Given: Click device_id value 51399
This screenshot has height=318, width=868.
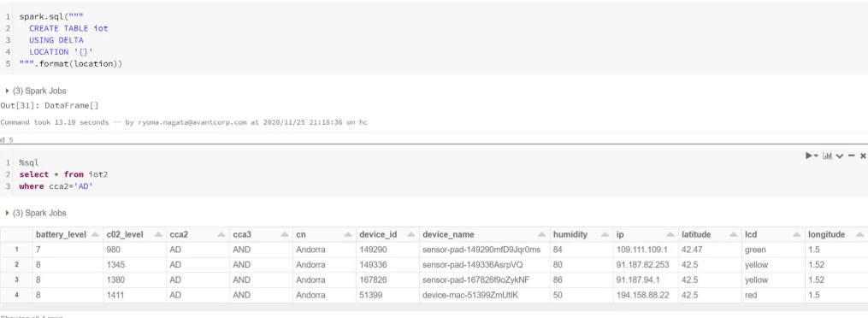Looking at the screenshot, I should pos(371,295).
